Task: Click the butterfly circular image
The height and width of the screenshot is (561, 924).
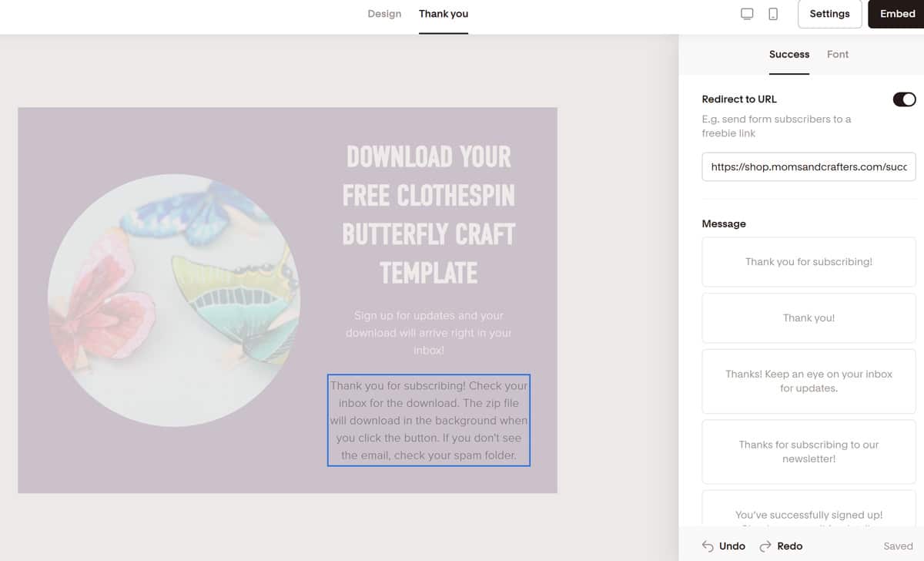Action: pos(174,300)
